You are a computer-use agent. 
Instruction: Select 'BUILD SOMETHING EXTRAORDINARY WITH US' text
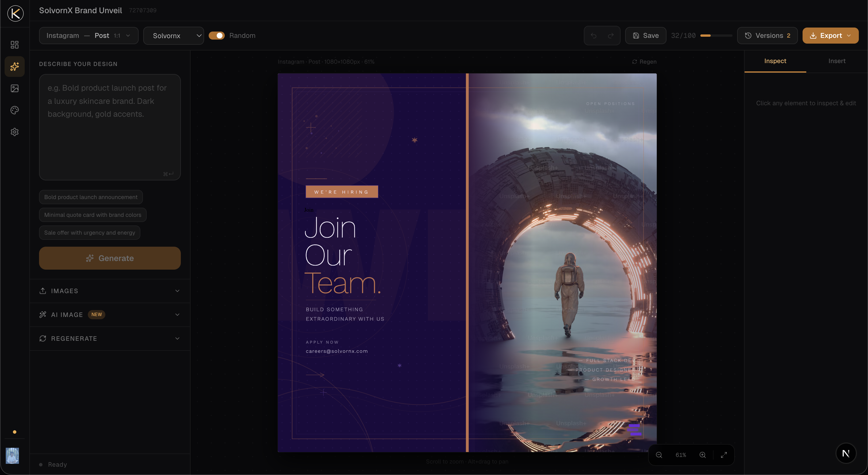(345, 314)
